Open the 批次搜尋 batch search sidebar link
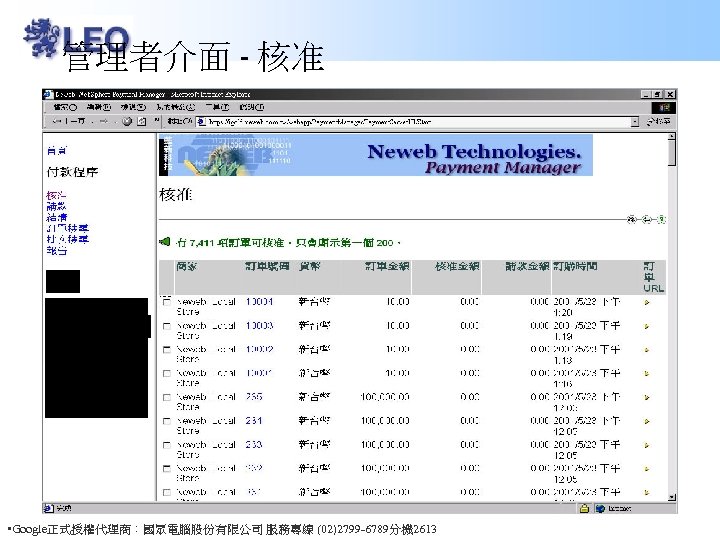This screenshot has width=720, height=540. tap(68, 239)
